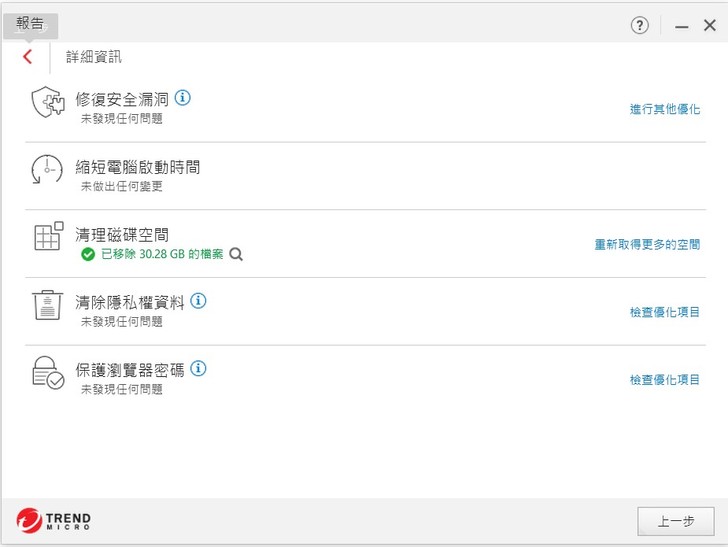The width and height of the screenshot is (728, 547).
Task: Click info icon beside 修復安全漏洞
Action: pyautogui.click(x=182, y=98)
